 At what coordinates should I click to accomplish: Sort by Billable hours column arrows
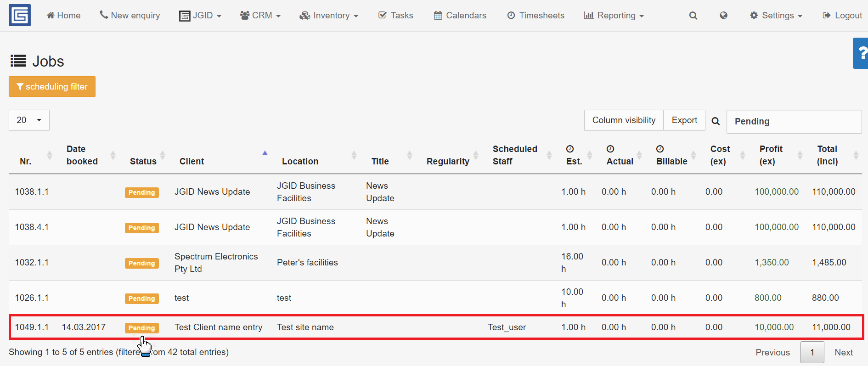coord(693,155)
